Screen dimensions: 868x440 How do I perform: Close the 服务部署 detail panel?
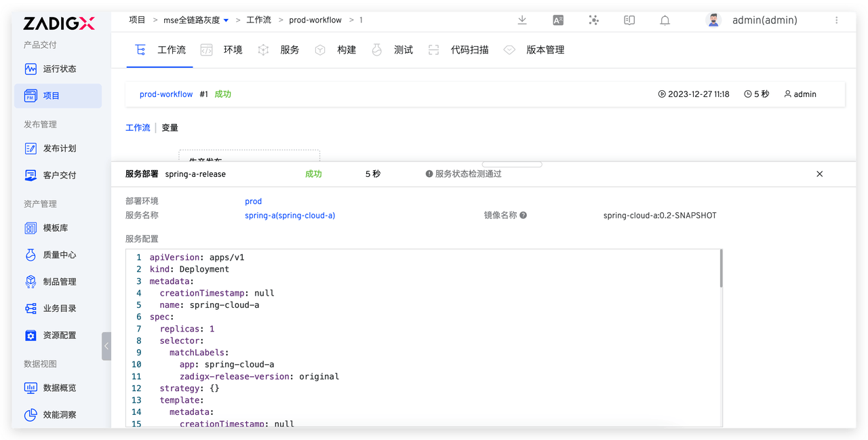click(x=819, y=174)
